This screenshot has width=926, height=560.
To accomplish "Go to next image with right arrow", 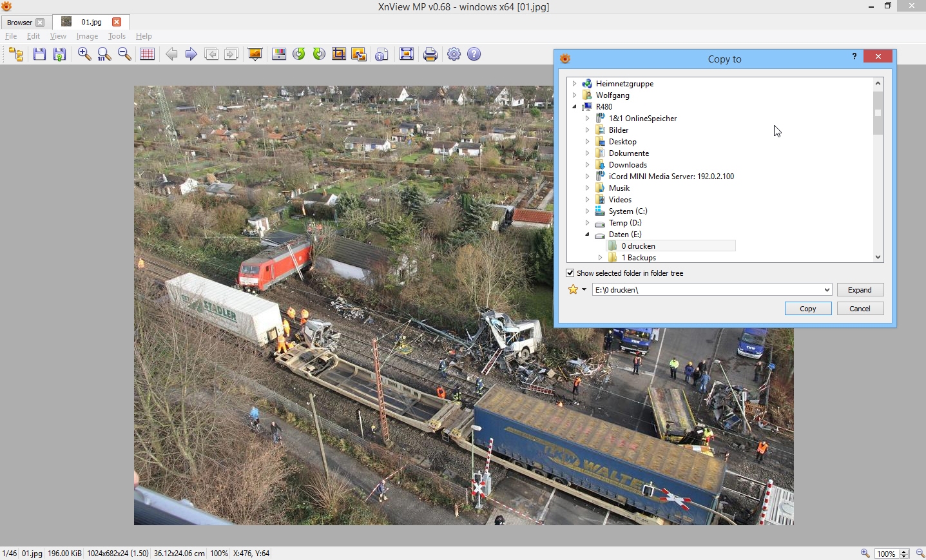I will click(x=191, y=54).
